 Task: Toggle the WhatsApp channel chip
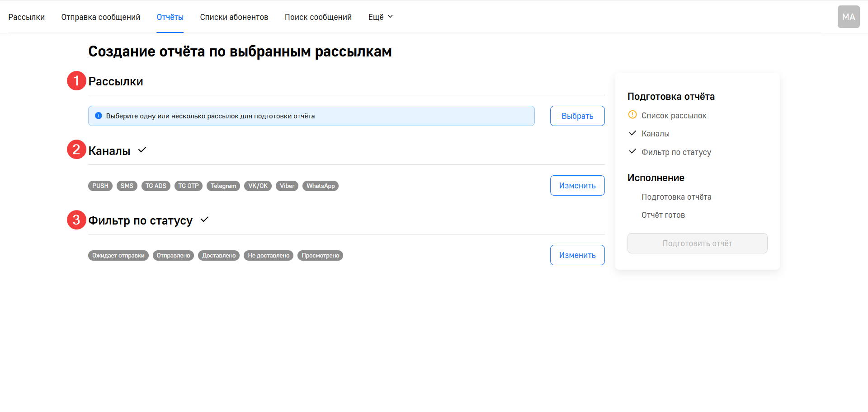point(321,186)
